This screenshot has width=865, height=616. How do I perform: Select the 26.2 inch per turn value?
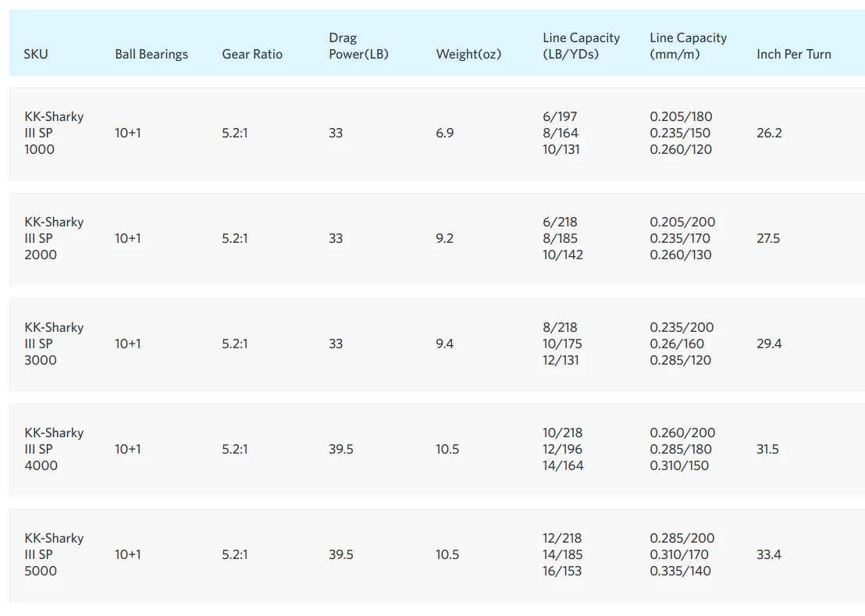769,133
